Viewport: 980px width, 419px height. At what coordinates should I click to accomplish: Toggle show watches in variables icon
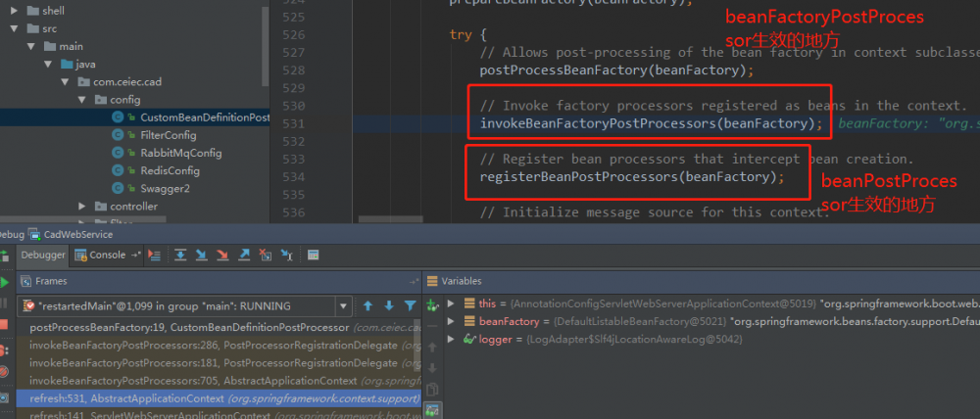[x=432, y=409]
